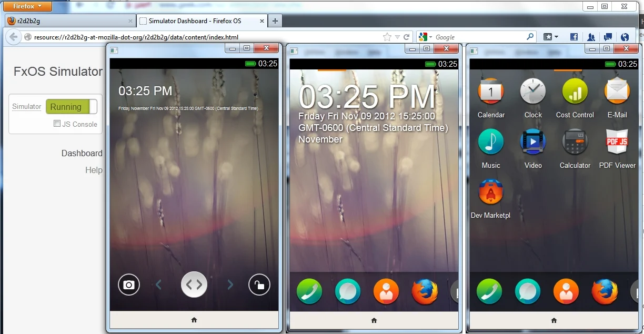Viewport: 644px width, 334px height.
Task: Open Messages in middle simulator dock
Action: click(348, 291)
